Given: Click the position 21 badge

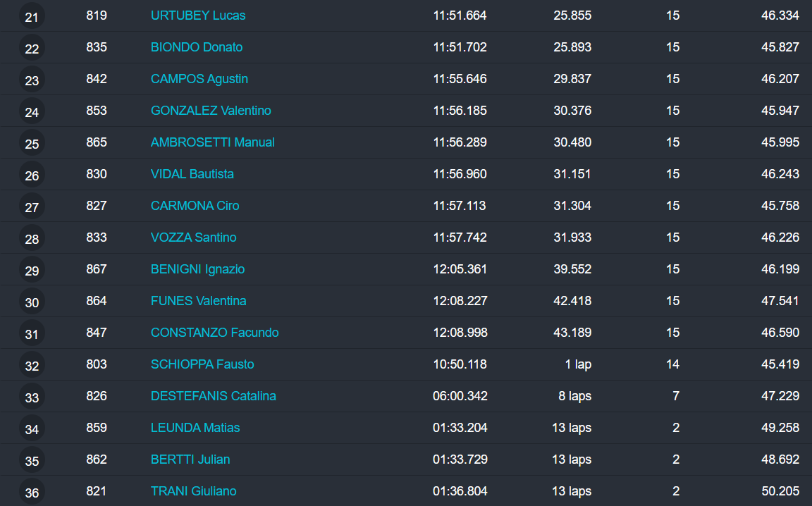Looking at the screenshot, I should click(x=32, y=17).
